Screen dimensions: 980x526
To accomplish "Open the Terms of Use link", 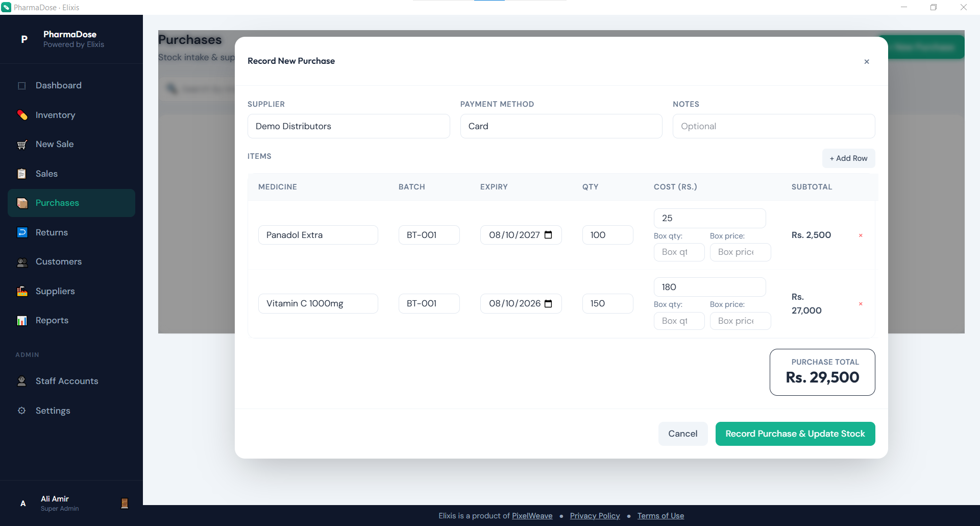I will [x=660, y=516].
